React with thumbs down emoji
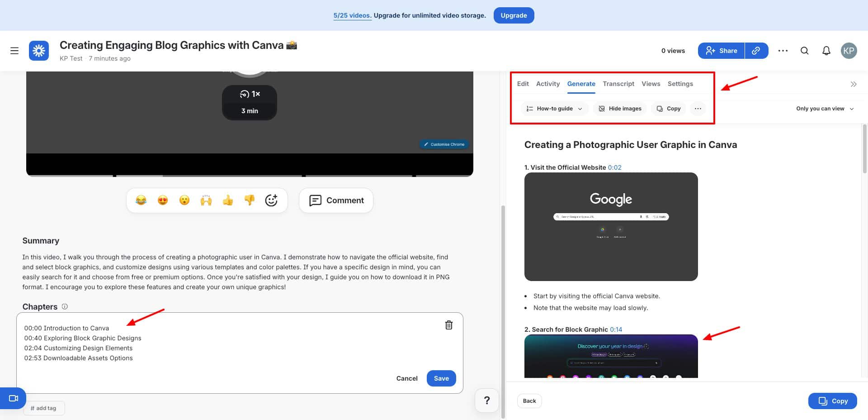The height and width of the screenshot is (420, 868). (250, 200)
